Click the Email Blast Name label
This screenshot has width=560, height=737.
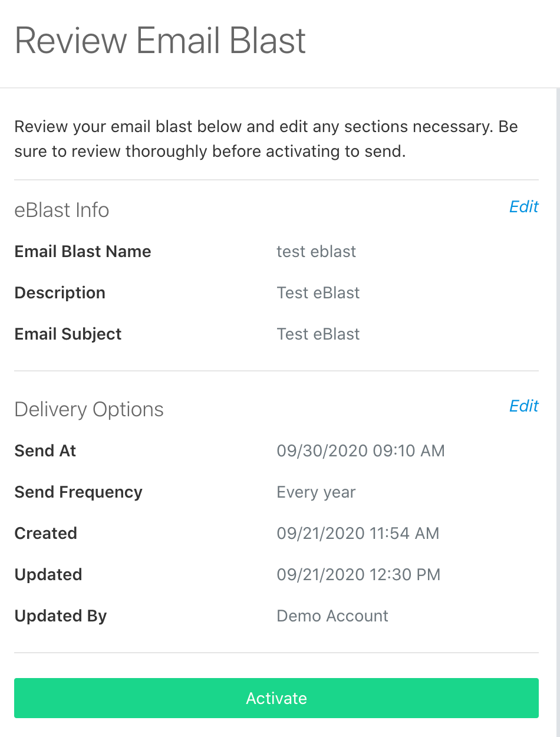83,251
